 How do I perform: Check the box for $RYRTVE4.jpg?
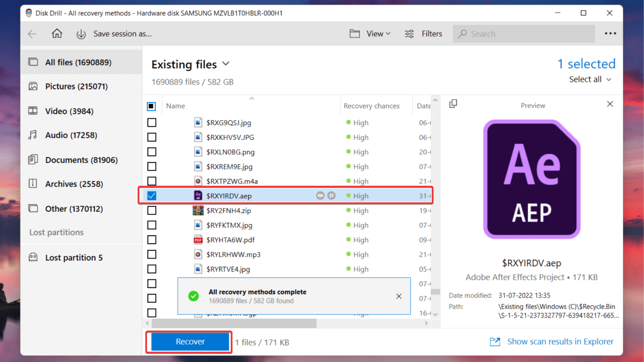(152, 269)
